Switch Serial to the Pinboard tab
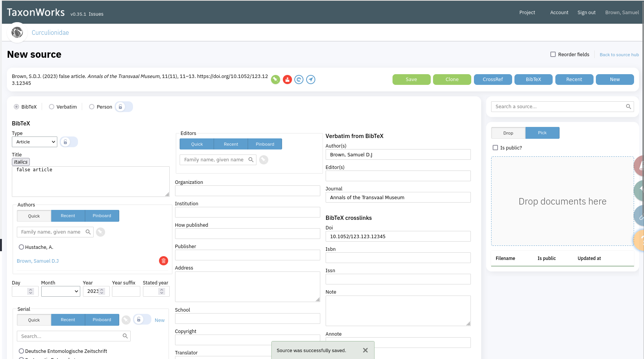The image size is (644, 359). coord(102,320)
